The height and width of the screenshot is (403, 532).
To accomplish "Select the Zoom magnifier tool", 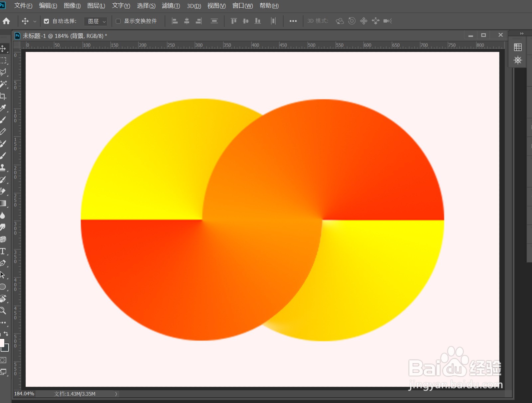I will [3, 311].
